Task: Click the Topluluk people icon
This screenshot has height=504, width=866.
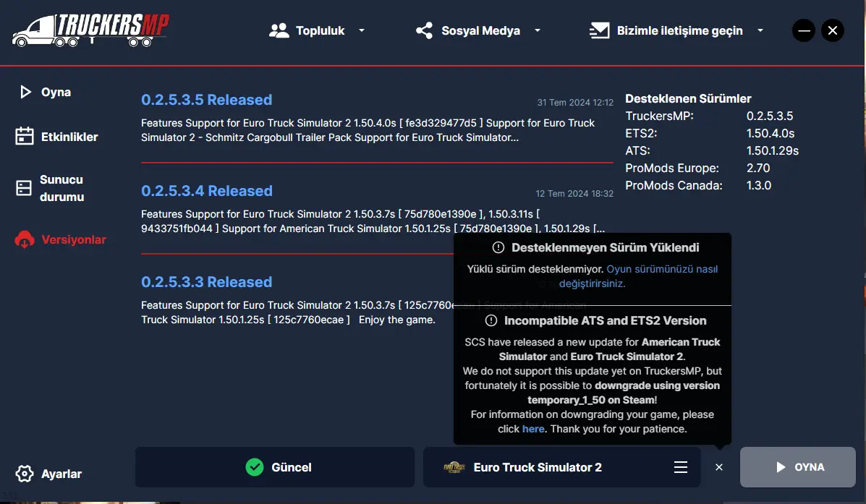Action: tap(279, 30)
